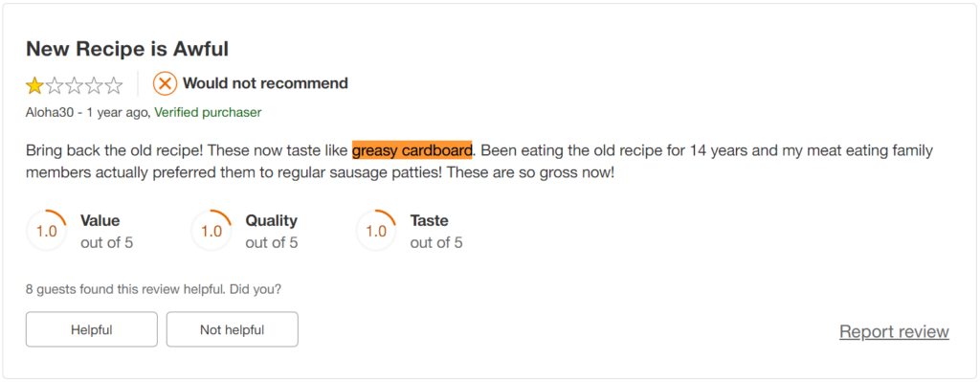Click the fourth empty rating star

[x=94, y=84]
